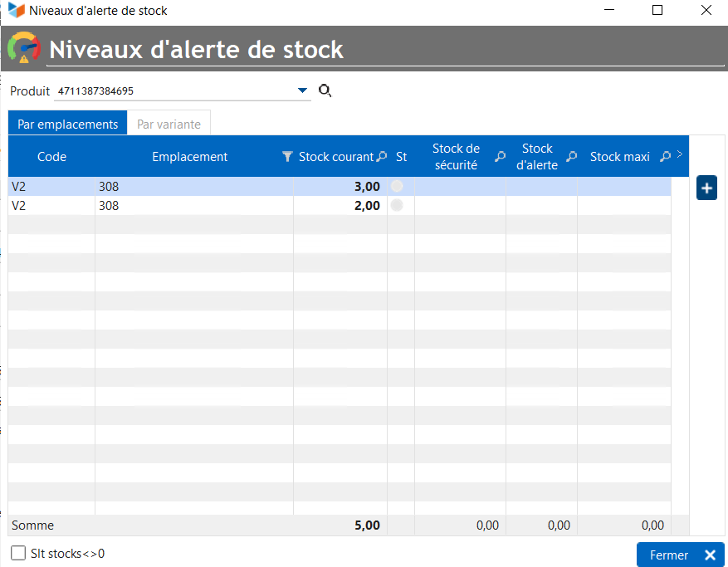The width and height of the screenshot is (728, 567).
Task: Open the product search with magnifier icon
Action: [x=325, y=90]
